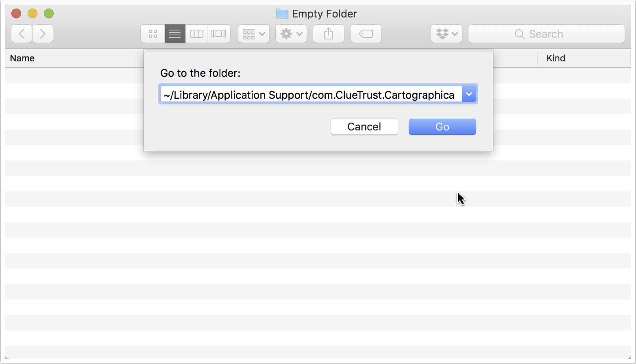Sort by Name column header
Viewport: 636px width, 364px height.
pos(22,58)
